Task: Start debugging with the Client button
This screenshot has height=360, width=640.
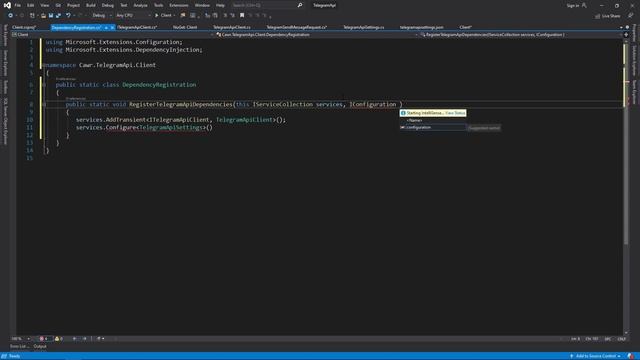Action: coord(164,16)
